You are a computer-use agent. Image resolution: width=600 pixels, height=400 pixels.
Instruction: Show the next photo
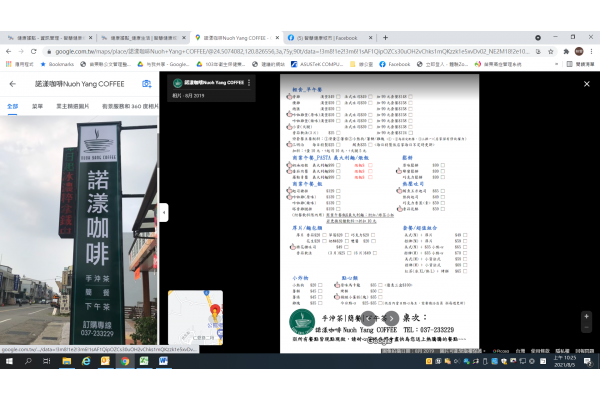click(x=391, y=318)
